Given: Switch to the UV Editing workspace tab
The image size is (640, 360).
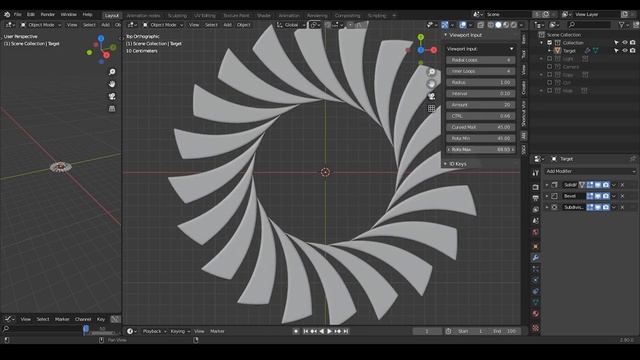Looking at the screenshot, I should tap(204, 16).
